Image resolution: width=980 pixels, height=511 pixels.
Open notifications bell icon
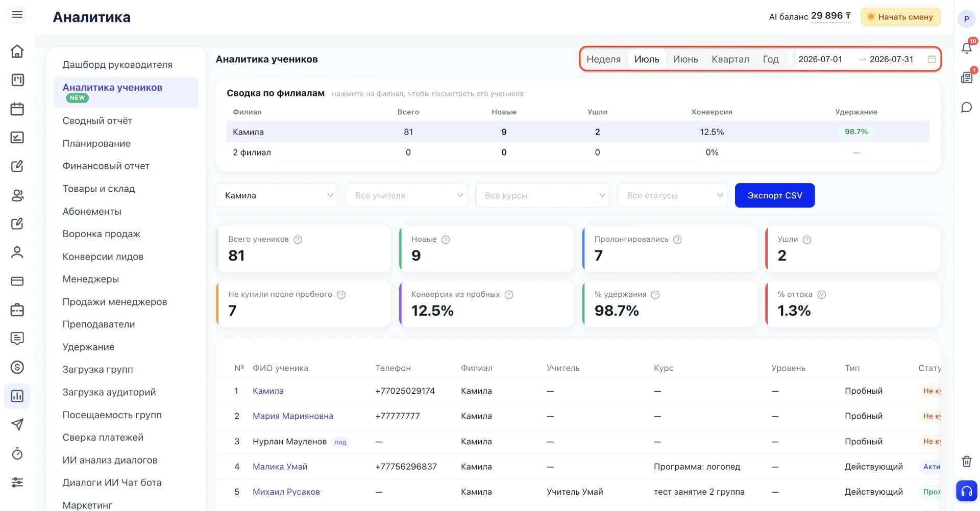tap(966, 48)
